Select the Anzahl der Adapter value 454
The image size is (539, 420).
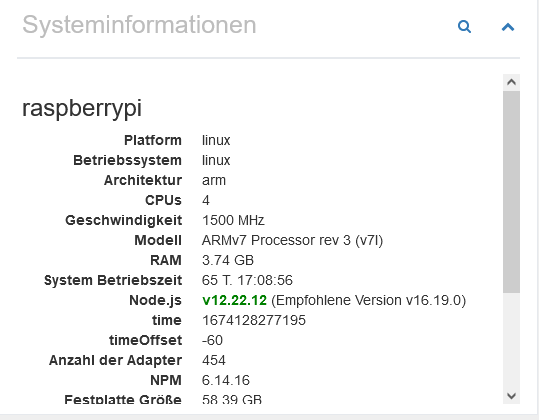click(x=214, y=360)
